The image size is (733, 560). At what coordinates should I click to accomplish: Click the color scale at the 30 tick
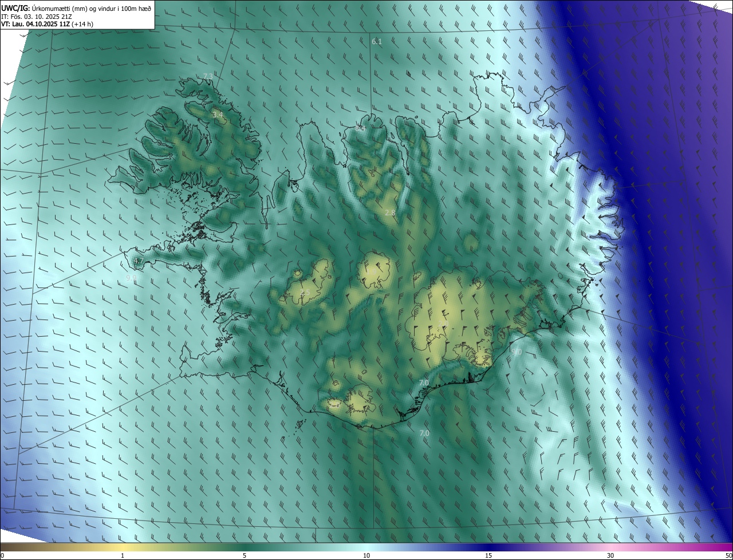(610, 555)
